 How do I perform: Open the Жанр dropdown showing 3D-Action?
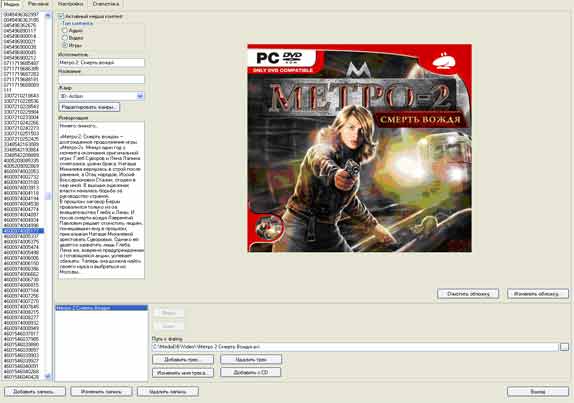point(101,96)
